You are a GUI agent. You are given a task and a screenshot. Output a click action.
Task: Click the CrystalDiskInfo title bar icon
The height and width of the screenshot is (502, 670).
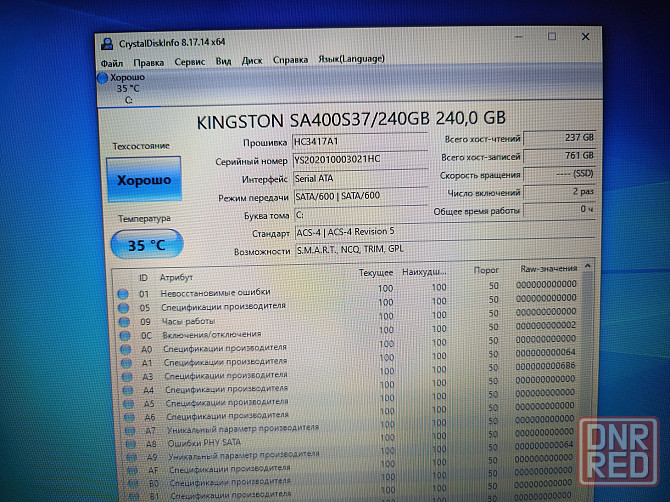pyautogui.click(x=107, y=44)
